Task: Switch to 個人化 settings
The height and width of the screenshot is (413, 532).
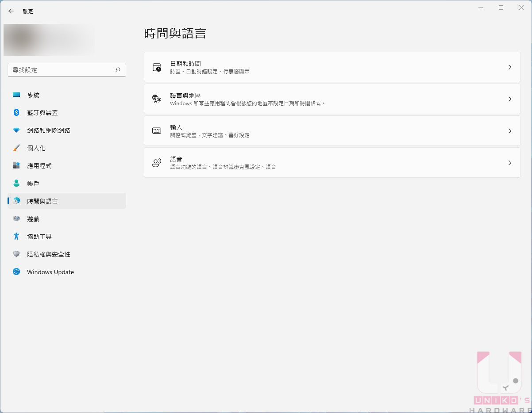Action: (x=67, y=148)
